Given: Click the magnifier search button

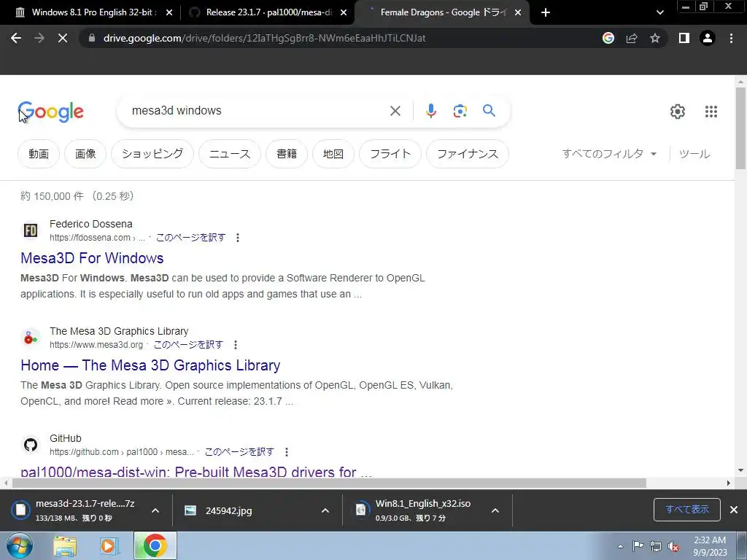Looking at the screenshot, I should click(489, 111).
